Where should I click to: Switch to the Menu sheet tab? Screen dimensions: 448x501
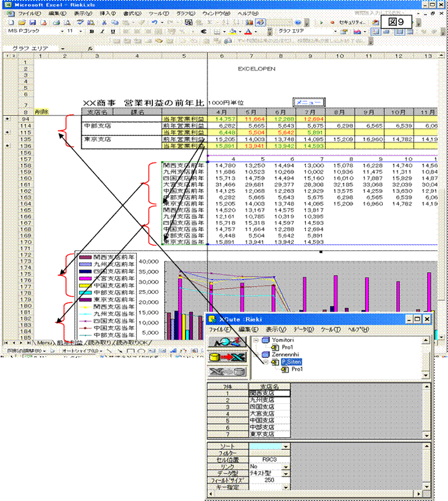[45, 343]
